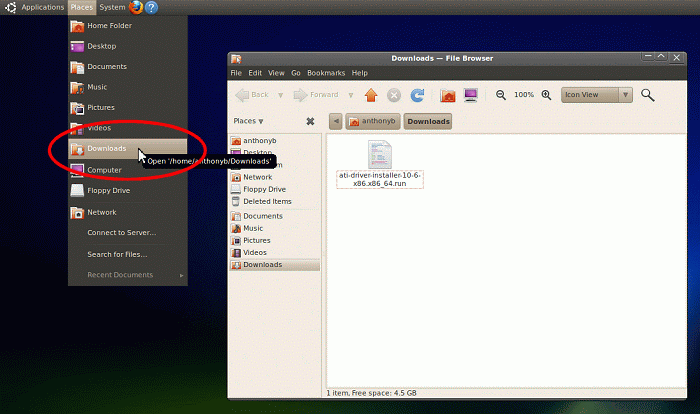Open Documents from the Places menu
700x414 pixels.
128,67
